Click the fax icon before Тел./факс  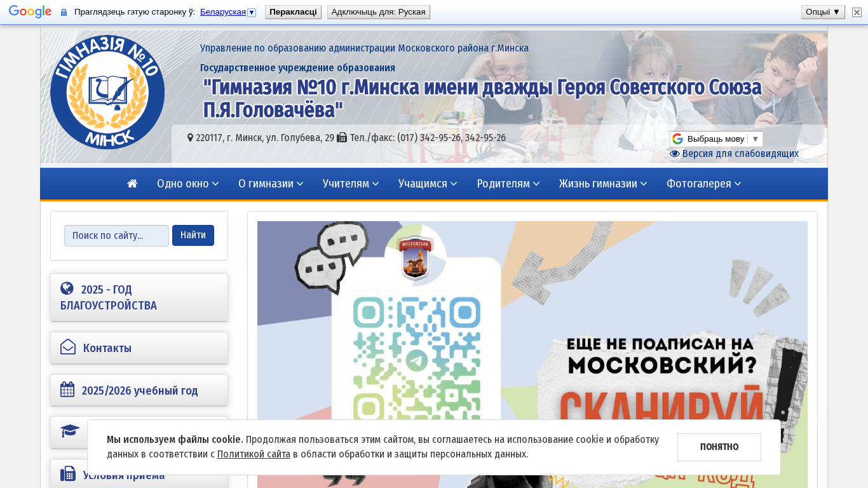click(342, 137)
